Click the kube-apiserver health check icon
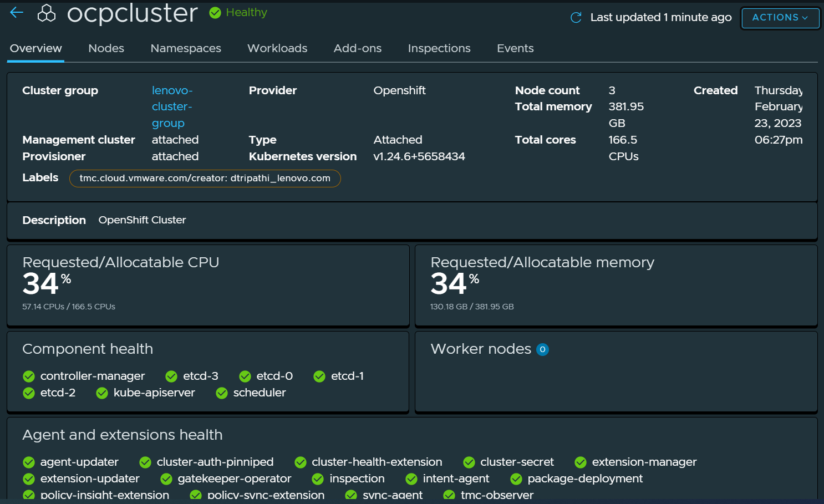Viewport: 824px width, 504px height. pos(102,393)
